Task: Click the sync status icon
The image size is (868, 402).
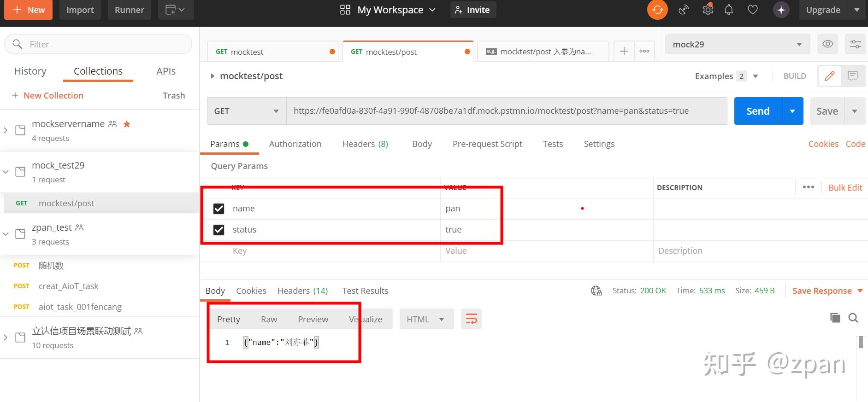Action: [657, 10]
